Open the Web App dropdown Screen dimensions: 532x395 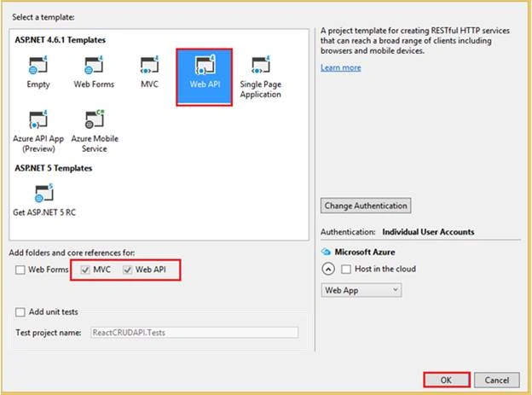point(361,290)
